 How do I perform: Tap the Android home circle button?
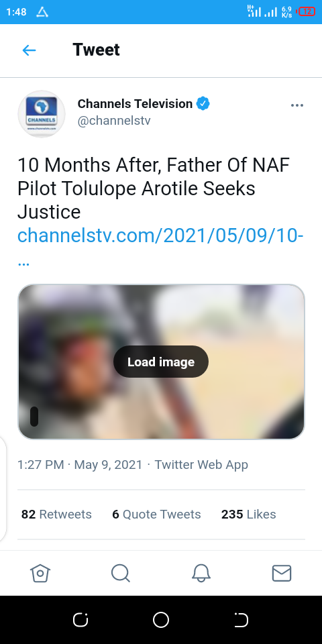click(x=161, y=620)
